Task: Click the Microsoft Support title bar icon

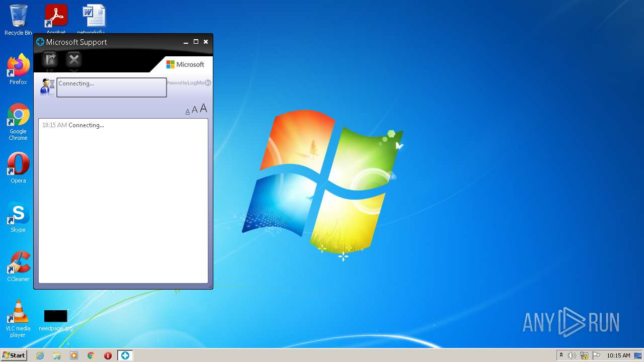Action: point(40,42)
